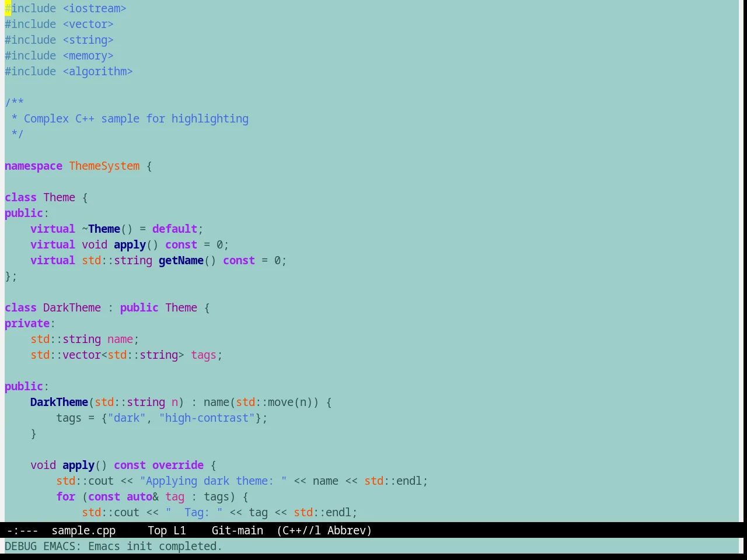
Task: Click the /** comment opening line
Action: pyautogui.click(x=14, y=103)
